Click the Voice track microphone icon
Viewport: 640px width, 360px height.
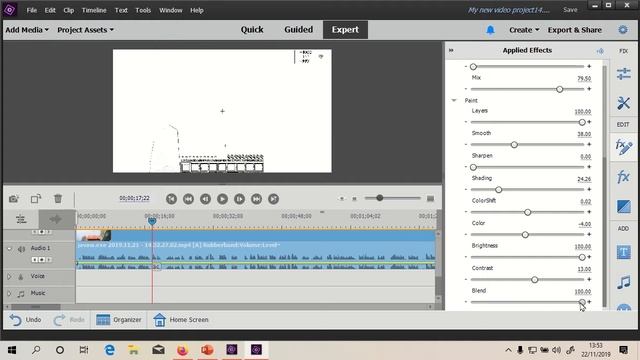coord(21,277)
